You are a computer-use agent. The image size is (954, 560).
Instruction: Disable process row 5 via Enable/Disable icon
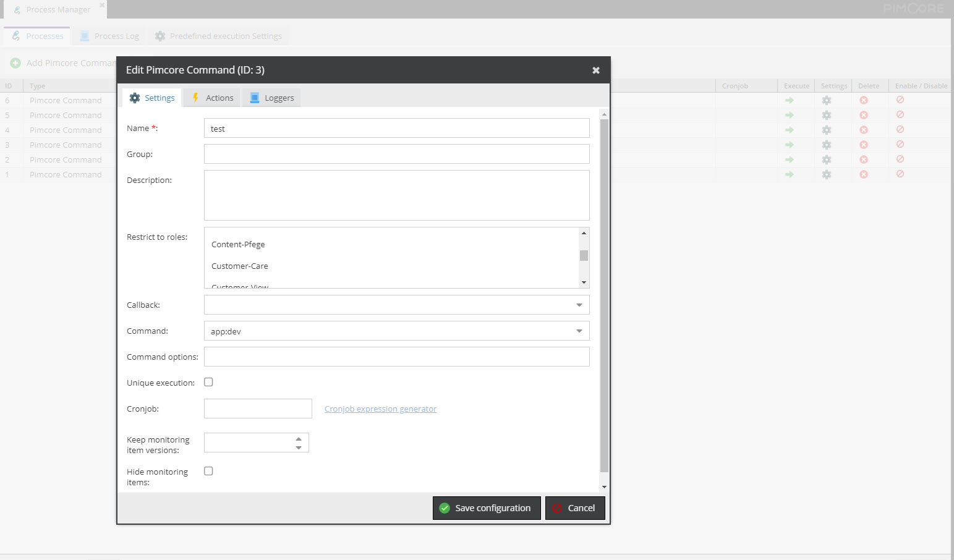pyautogui.click(x=900, y=114)
